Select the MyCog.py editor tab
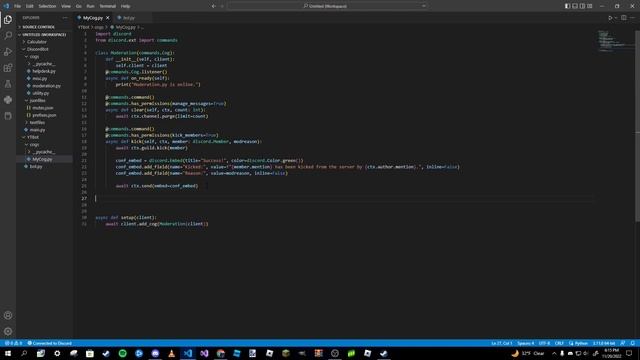This screenshot has width=640, height=360. click(93, 18)
